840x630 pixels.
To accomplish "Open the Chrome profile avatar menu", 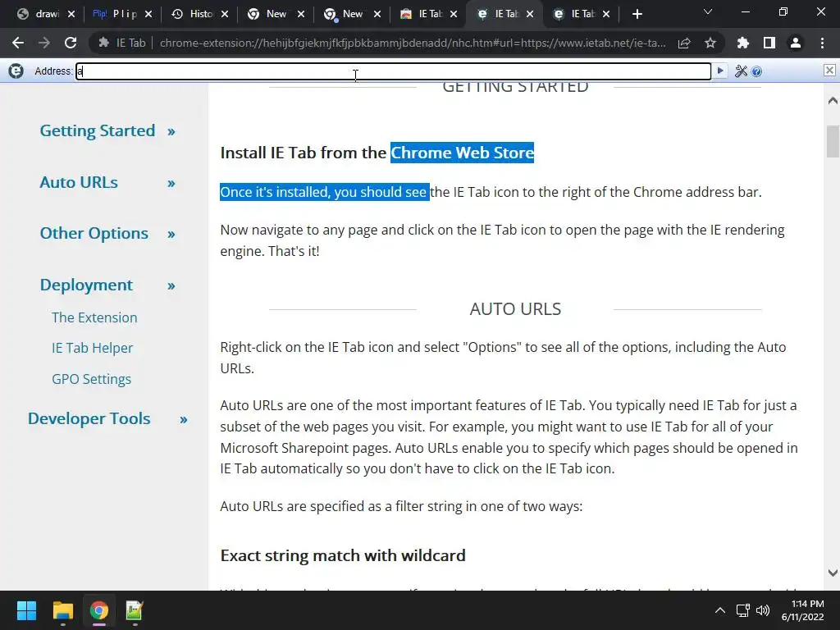I will point(796,43).
